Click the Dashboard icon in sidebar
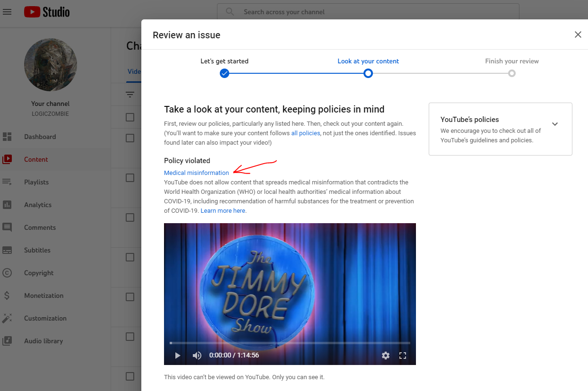The height and width of the screenshot is (391, 588). click(x=7, y=137)
